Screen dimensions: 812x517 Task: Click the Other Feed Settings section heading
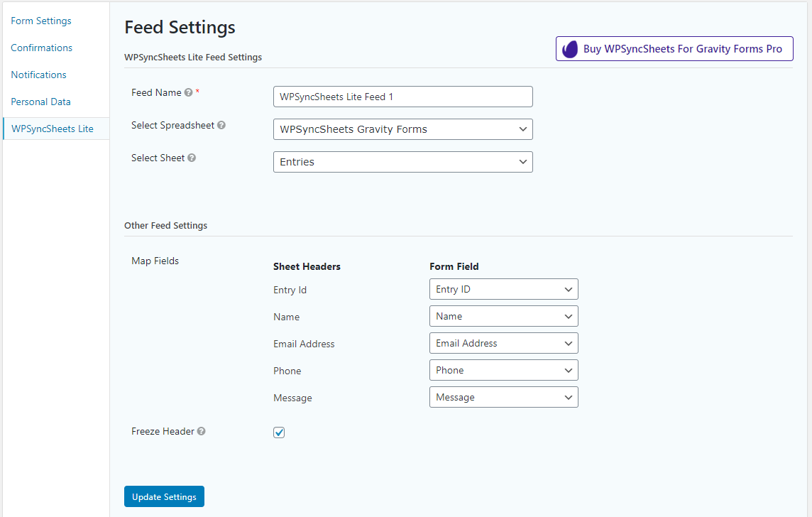pos(165,226)
